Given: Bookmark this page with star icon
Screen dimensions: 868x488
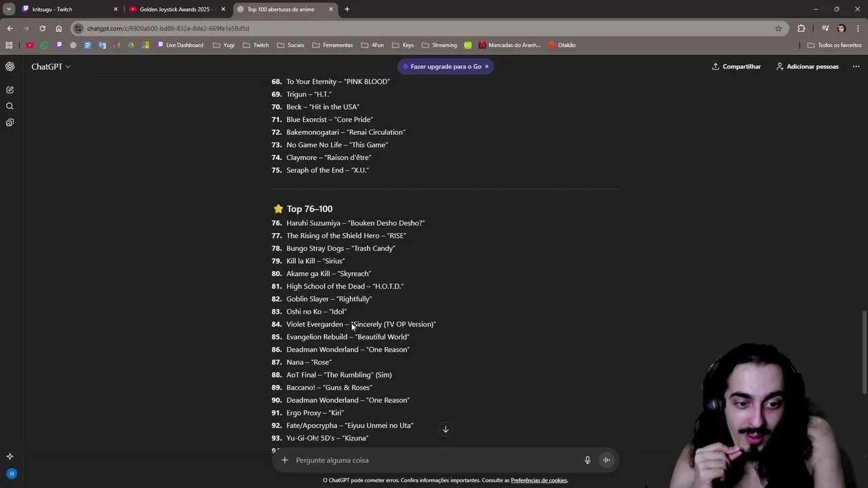Looking at the screenshot, I should (x=778, y=28).
